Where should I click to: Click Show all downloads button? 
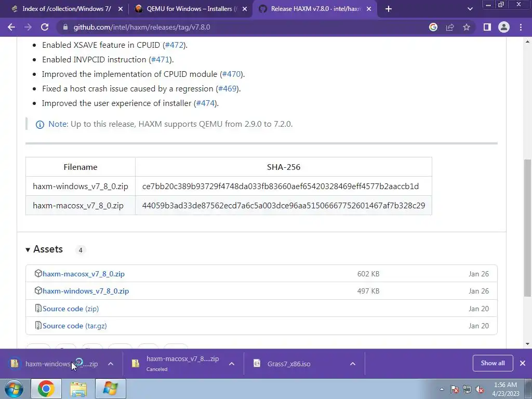click(493, 363)
